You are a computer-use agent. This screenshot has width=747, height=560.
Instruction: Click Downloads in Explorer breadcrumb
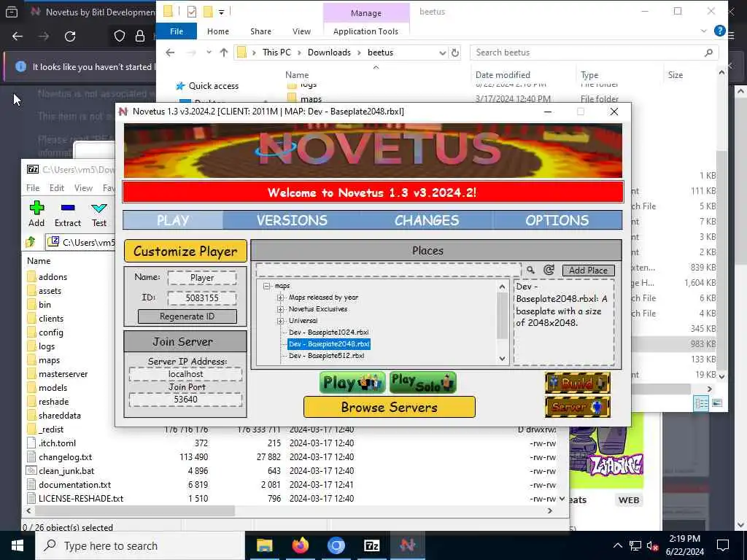(329, 52)
